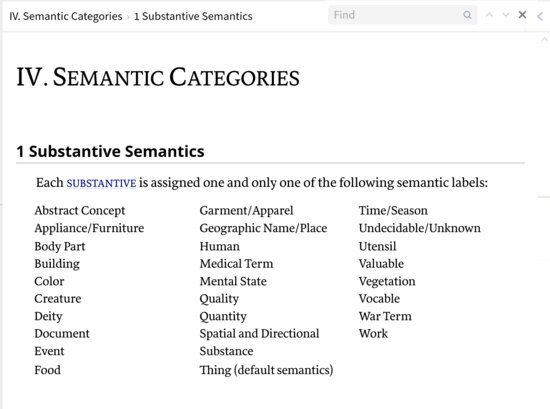Close the find bar with X
This screenshot has width=550, height=409.
(x=522, y=15)
